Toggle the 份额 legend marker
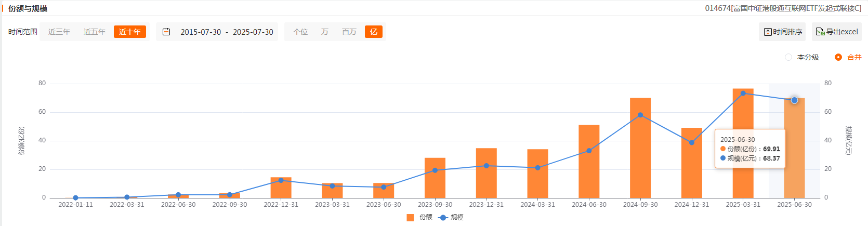The width and height of the screenshot is (868, 226). (411, 217)
